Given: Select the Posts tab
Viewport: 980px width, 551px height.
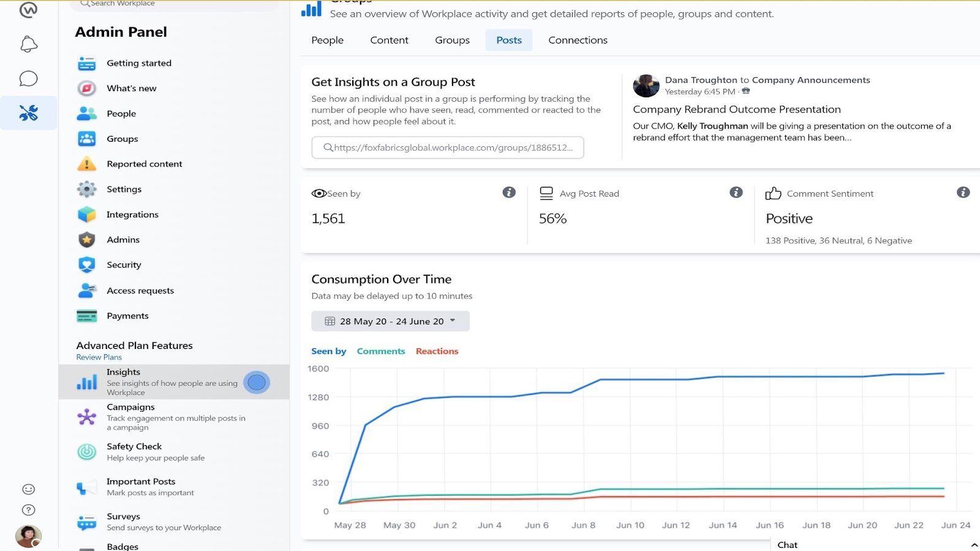Looking at the screenshot, I should [x=509, y=40].
